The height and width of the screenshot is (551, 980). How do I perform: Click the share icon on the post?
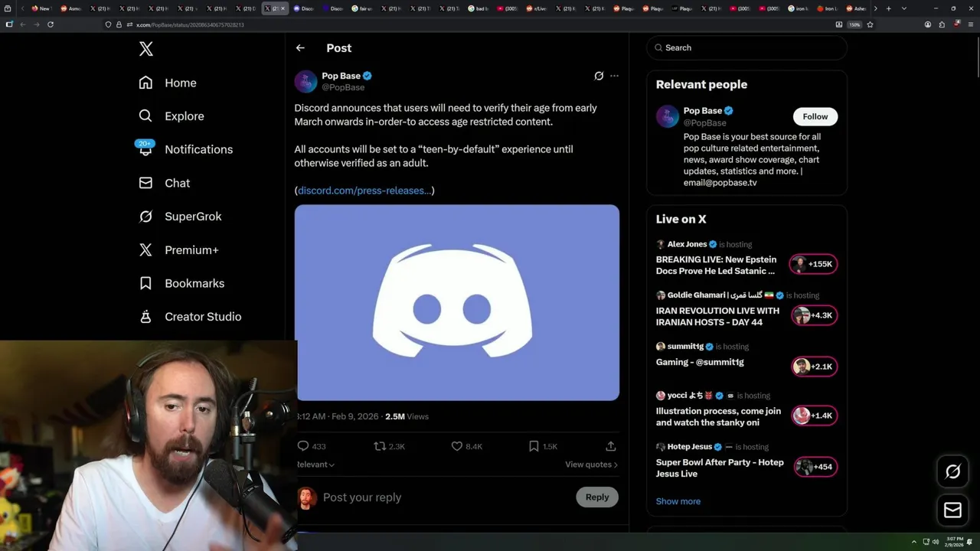pos(611,446)
